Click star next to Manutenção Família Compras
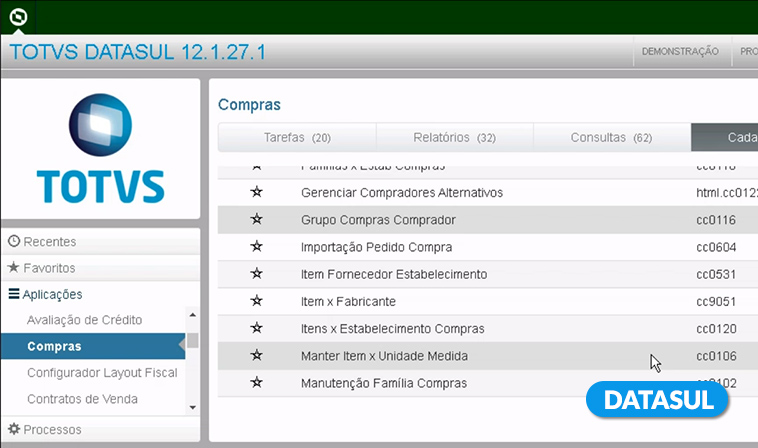This screenshot has width=758, height=448. [x=256, y=382]
